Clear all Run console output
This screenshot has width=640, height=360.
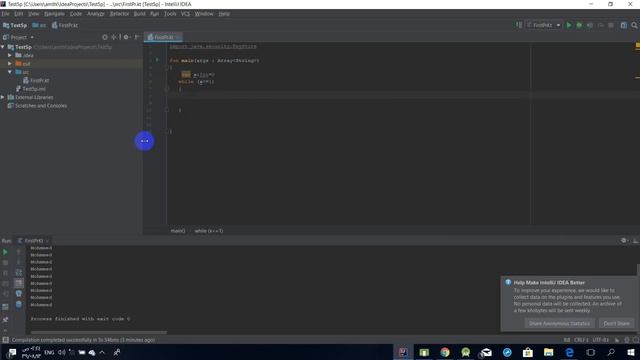19,304
